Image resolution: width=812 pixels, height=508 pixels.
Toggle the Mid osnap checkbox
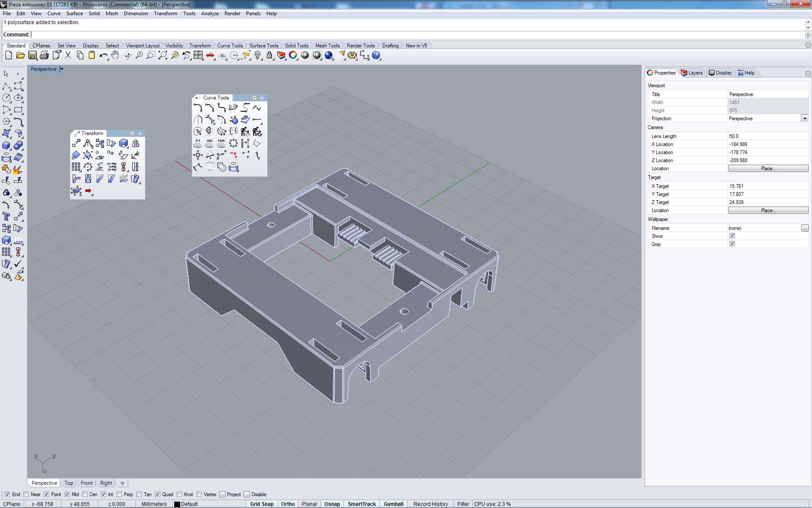tap(67, 494)
